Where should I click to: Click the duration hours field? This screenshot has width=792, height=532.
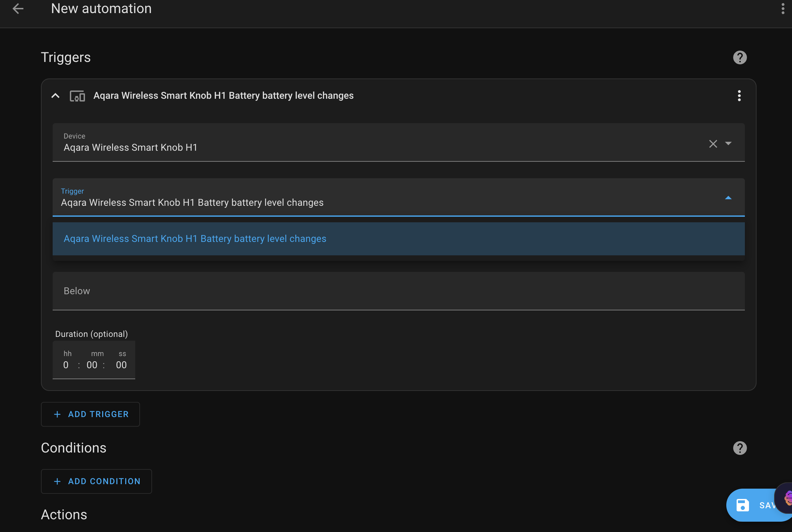coord(66,365)
